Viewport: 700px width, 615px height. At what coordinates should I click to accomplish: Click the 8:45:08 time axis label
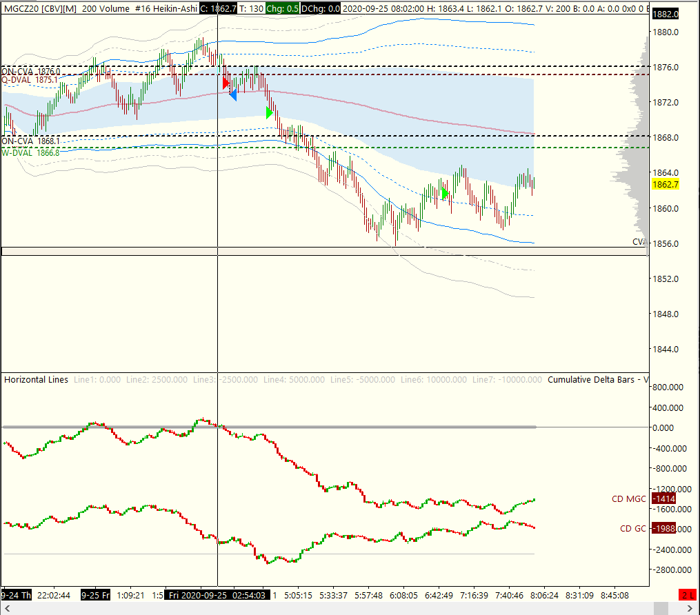pyautogui.click(x=614, y=596)
